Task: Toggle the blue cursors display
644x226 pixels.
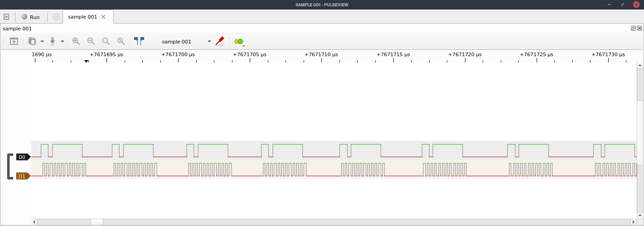Action: point(139,41)
